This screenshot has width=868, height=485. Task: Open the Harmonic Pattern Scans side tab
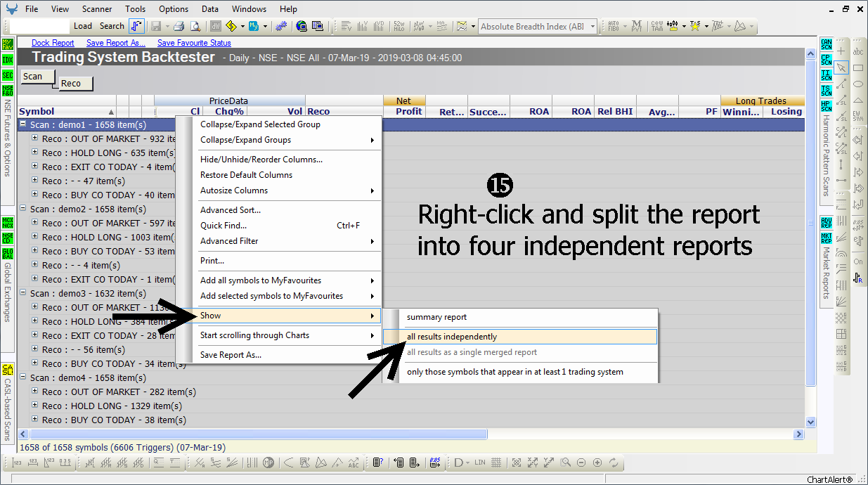pos(827,156)
